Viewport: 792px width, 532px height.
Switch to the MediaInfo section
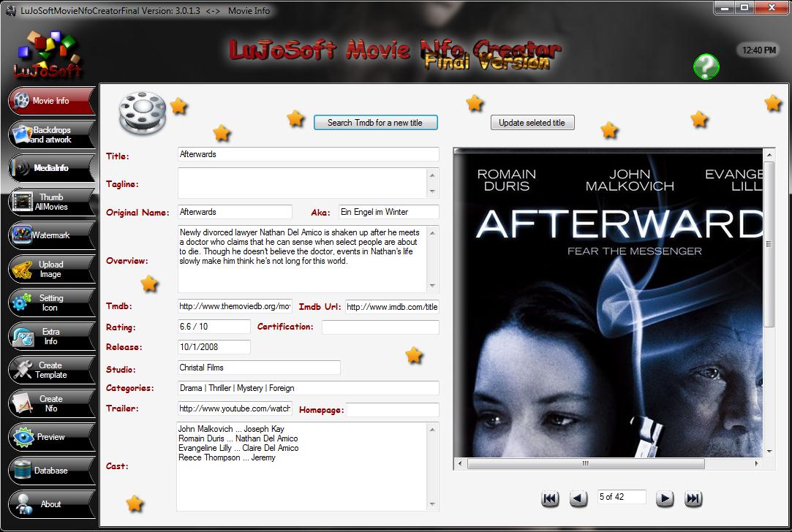[x=51, y=167]
